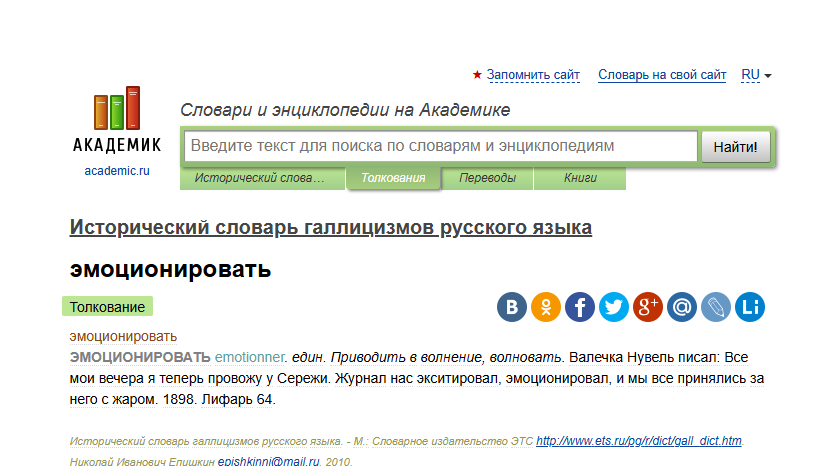Share via LiveJournal pencil icon

(716, 307)
